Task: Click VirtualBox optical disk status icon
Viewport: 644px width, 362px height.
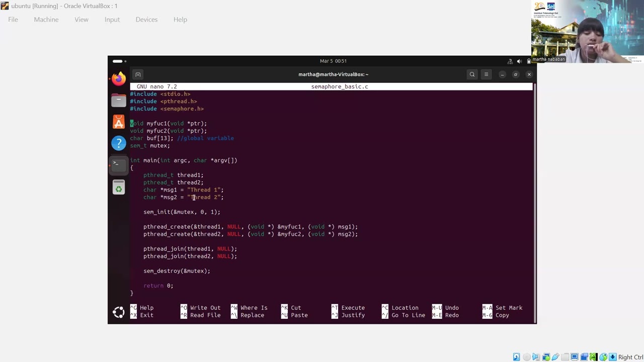Action: pyautogui.click(x=526, y=357)
